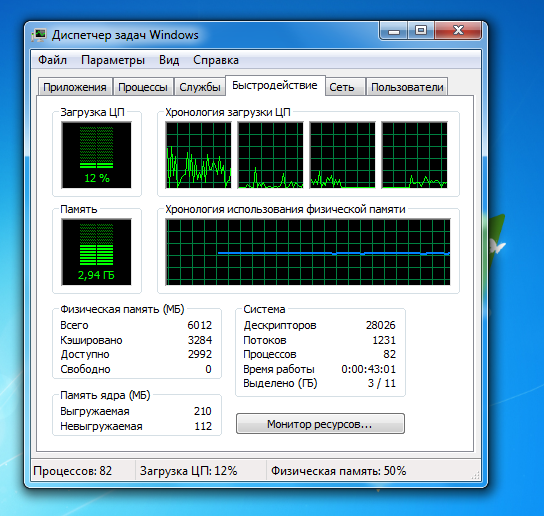This screenshot has width=544, height=516.
Task: Click the Выделено (ГБ) value 3 / 11
Action: [x=382, y=383]
